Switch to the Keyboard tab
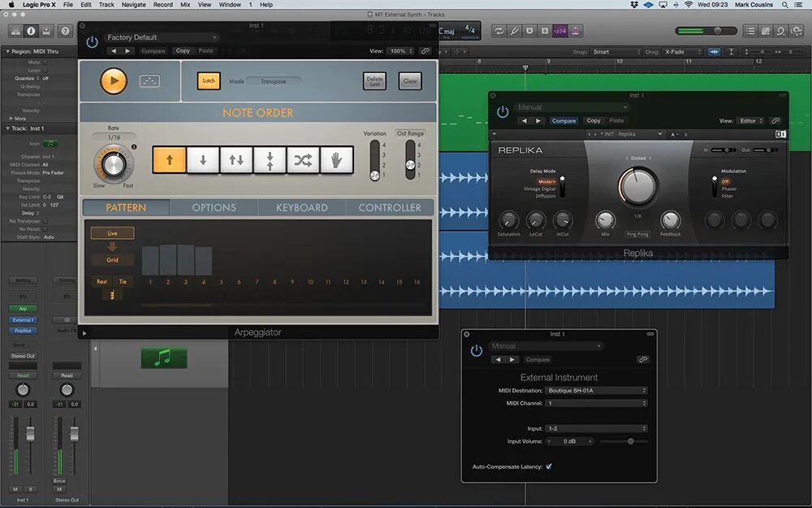This screenshot has height=508, width=812. click(x=302, y=207)
